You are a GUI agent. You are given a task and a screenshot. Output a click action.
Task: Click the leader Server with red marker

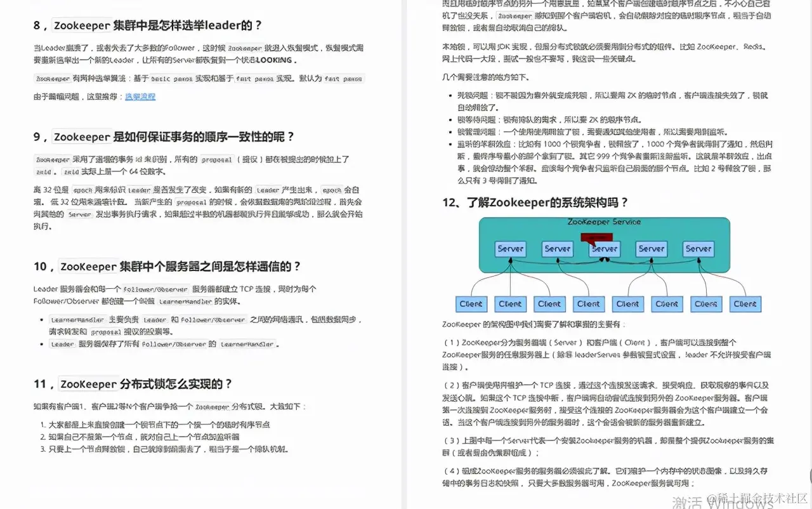click(605, 249)
